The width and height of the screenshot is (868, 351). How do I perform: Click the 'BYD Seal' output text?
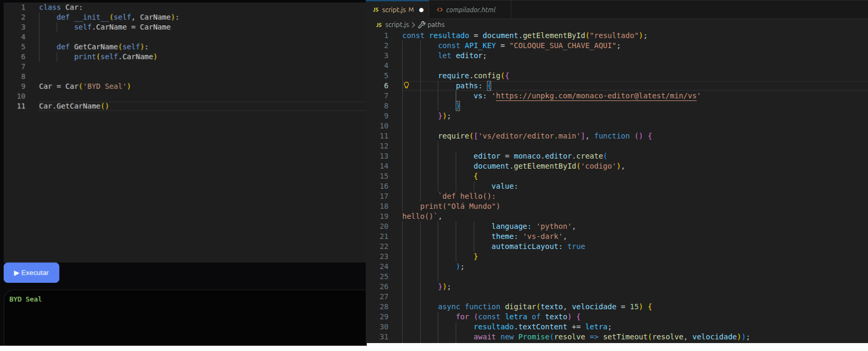click(x=25, y=299)
